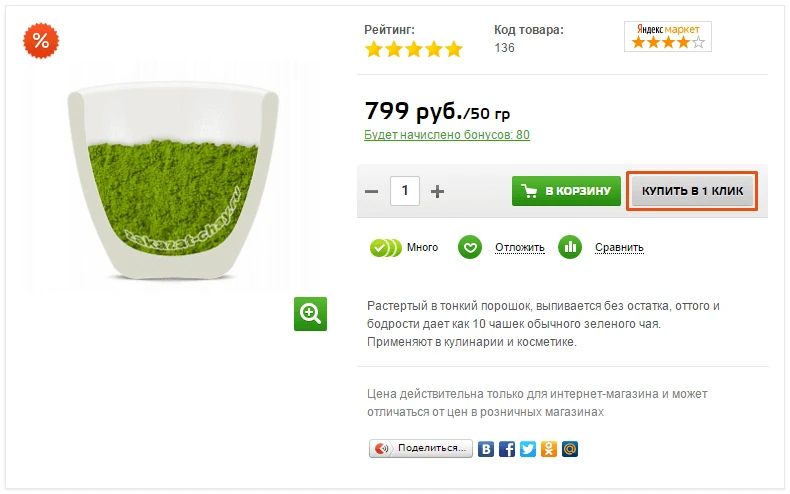Screen dimensions: 790x494
Task: Buy now with Купить в 1 клик
Action: 692,191
